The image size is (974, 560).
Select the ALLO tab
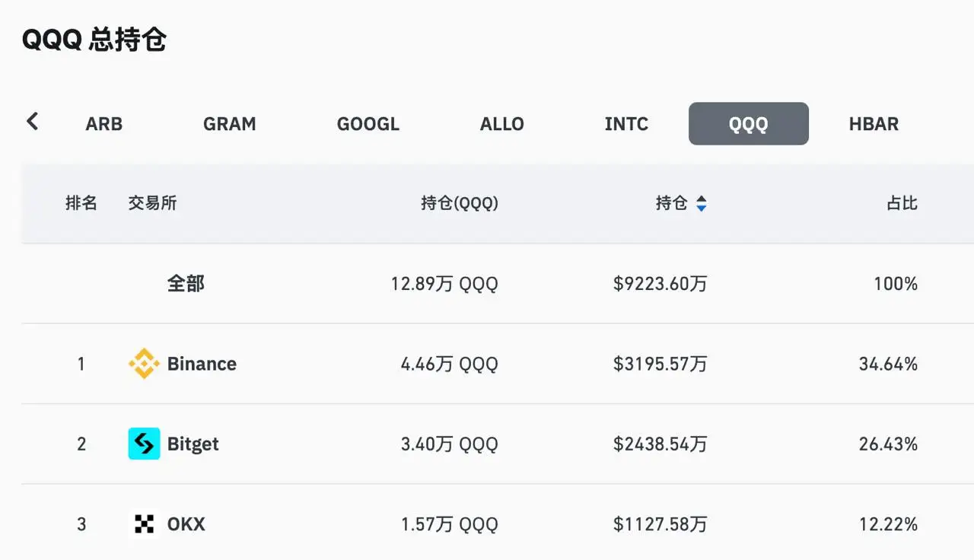tap(502, 124)
